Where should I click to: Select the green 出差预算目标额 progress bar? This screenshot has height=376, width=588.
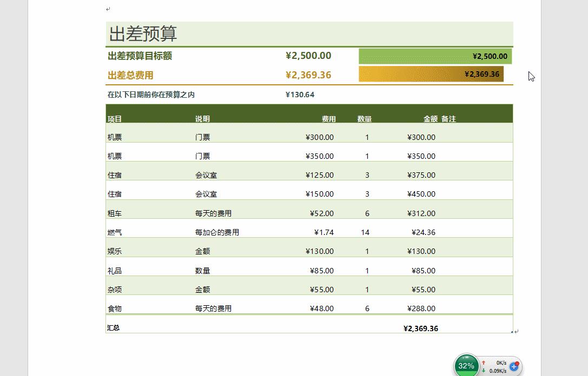(434, 56)
